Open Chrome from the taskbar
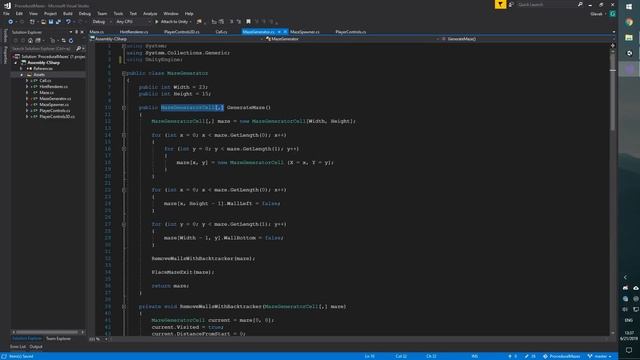The width and height of the screenshot is (640, 360). tap(629, 22)
